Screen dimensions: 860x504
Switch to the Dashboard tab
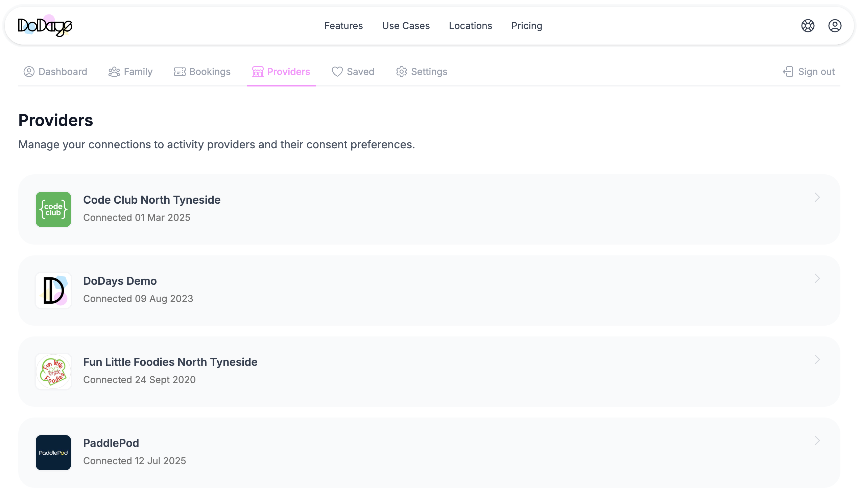coord(55,72)
